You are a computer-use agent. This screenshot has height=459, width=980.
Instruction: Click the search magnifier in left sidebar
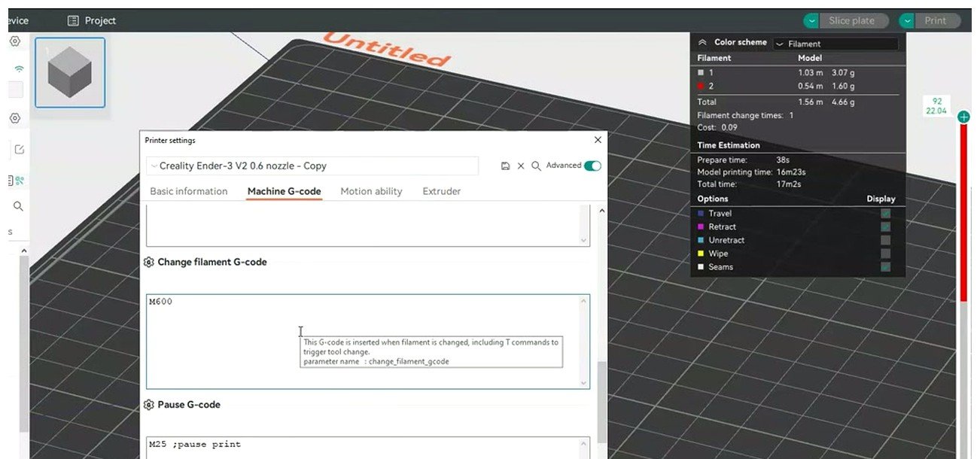[19, 206]
